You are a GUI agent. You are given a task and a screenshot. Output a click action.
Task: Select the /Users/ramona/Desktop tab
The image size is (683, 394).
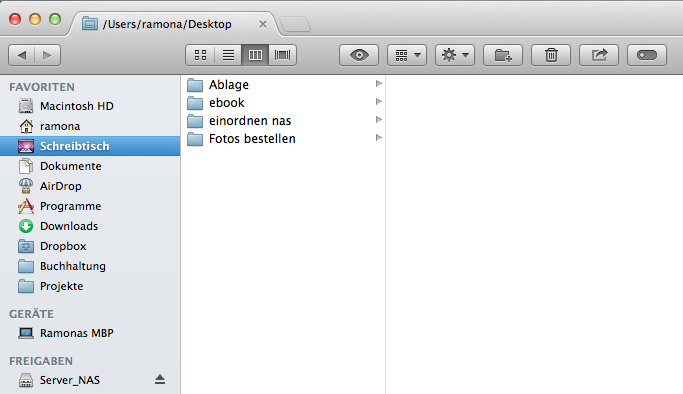pyautogui.click(x=174, y=24)
